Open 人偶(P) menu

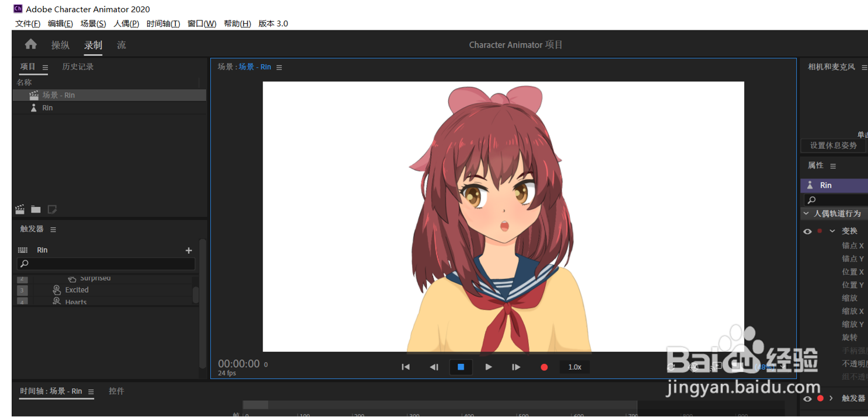coord(126,23)
